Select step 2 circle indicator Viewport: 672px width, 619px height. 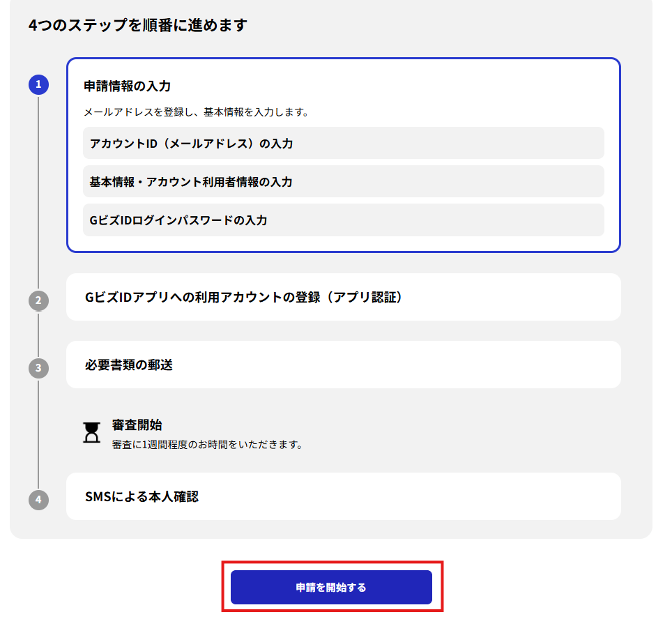coord(38,300)
